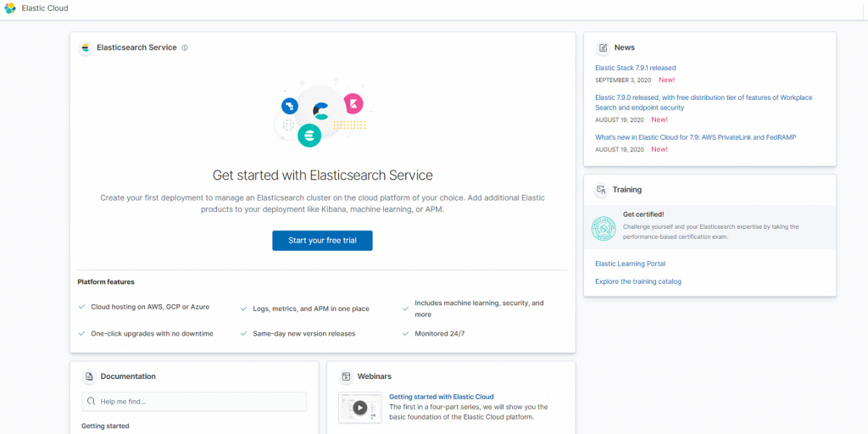Open the Elastic Learning Portal link
Image resolution: width=868 pixels, height=434 pixels.
(630, 264)
